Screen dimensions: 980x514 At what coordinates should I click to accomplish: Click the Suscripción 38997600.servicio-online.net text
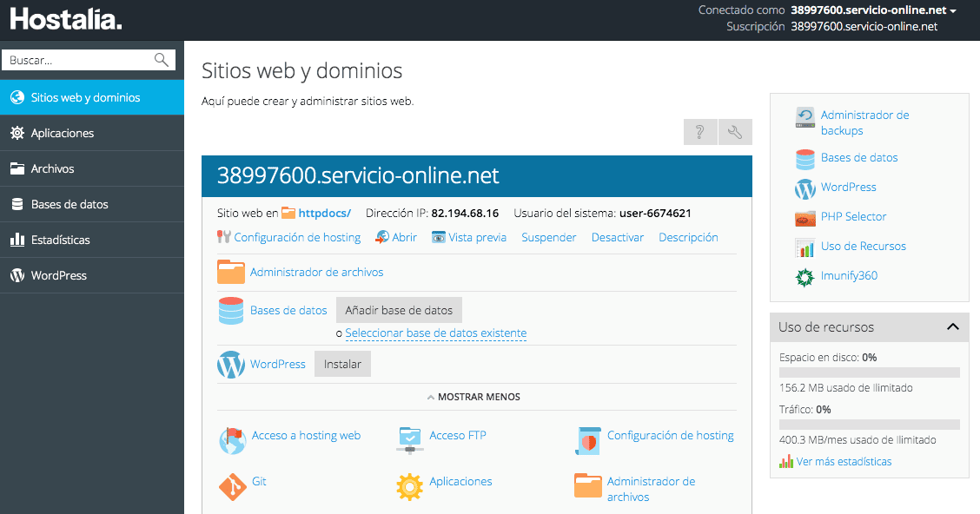click(x=864, y=26)
